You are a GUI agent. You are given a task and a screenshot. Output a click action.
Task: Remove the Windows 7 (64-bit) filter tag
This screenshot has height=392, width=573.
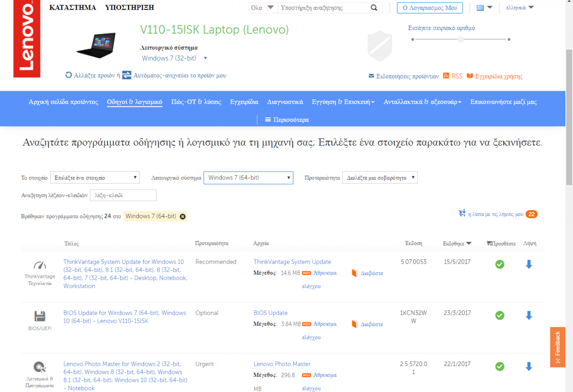click(x=182, y=216)
